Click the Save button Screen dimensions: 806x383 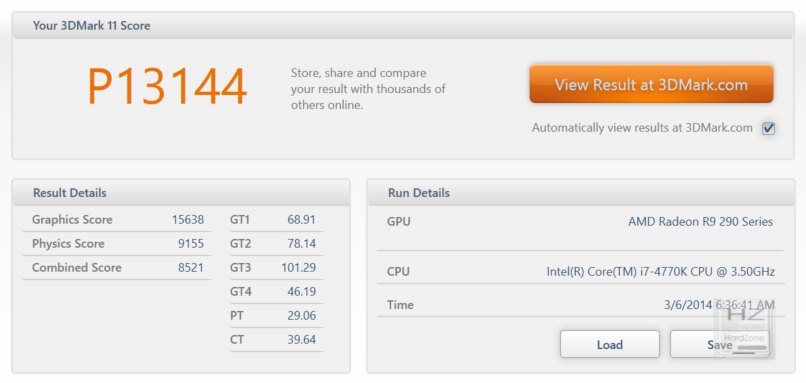coord(720,344)
